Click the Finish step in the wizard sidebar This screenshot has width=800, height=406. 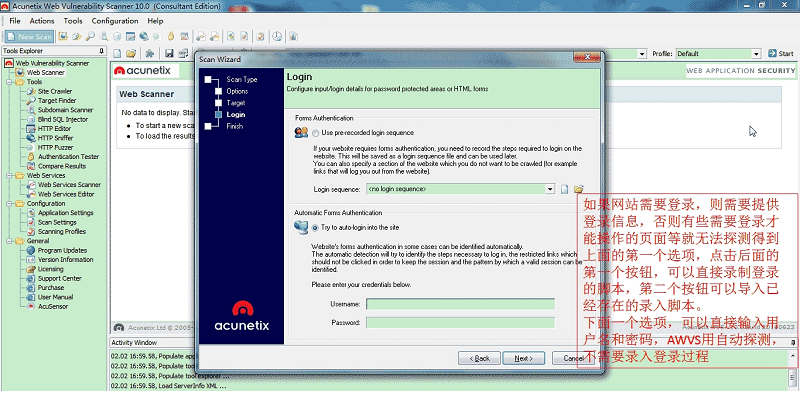pos(235,126)
